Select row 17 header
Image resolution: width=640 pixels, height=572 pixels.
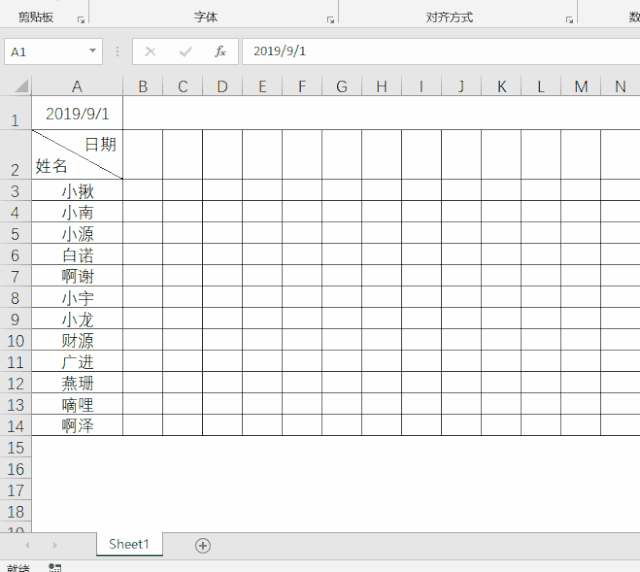pos(16,489)
